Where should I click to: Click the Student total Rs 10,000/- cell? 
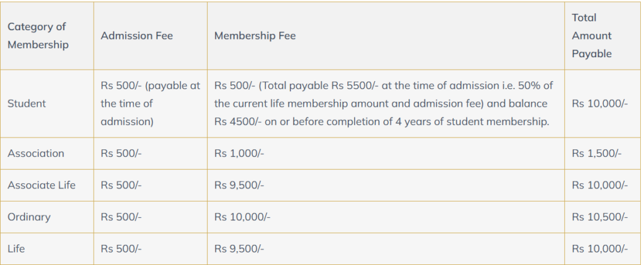599,104
